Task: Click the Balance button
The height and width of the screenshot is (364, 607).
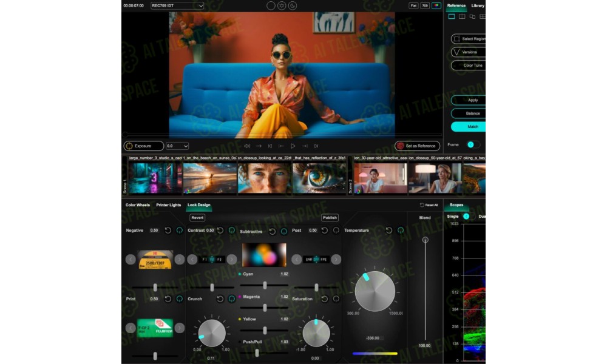Action: [x=469, y=113]
